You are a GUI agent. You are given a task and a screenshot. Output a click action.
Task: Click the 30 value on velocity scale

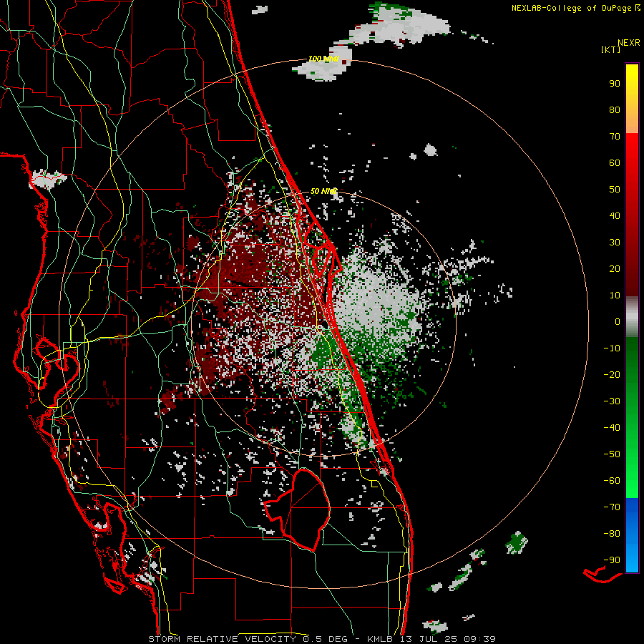tap(615, 243)
